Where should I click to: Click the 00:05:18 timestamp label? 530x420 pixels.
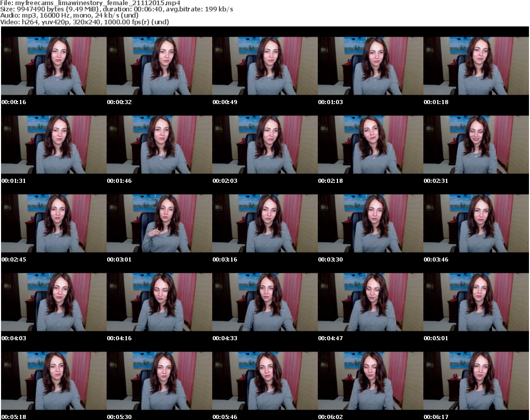[14, 417]
